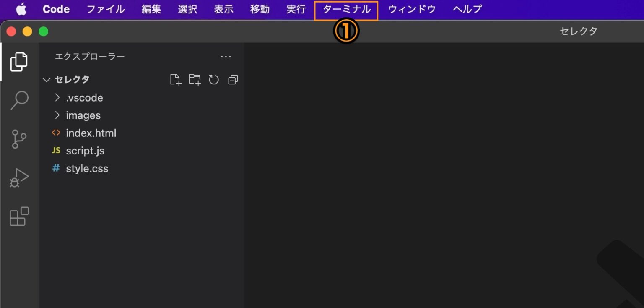Refresh the Explorer file list
The width and height of the screenshot is (644, 308).
coord(214,79)
